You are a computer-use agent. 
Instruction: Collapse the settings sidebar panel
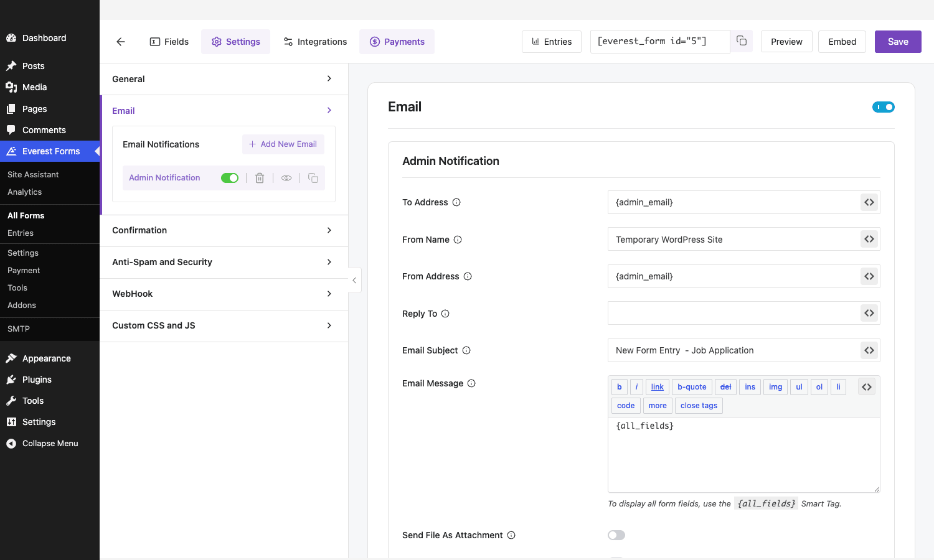click(354, 281)
